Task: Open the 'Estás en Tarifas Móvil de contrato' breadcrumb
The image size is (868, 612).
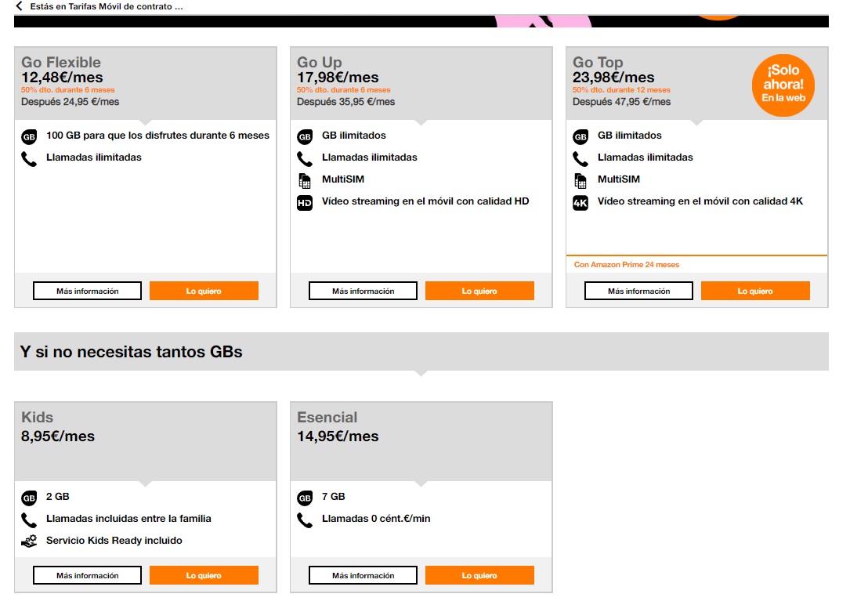Action: 107,6
